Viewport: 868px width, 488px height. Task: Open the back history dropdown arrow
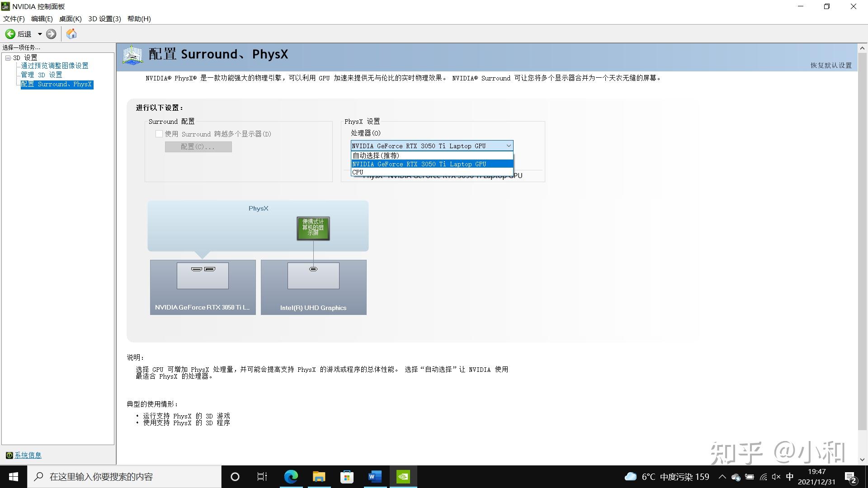(40, 34)
